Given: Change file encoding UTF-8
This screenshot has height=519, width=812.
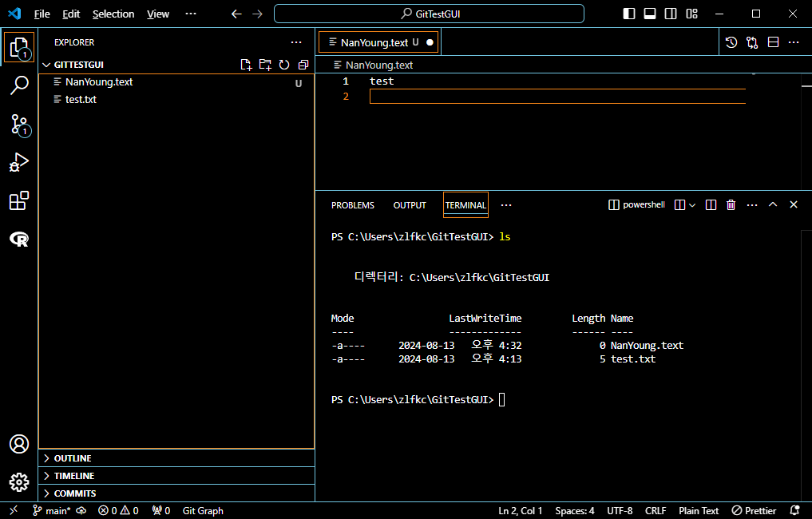Looking at the screenshot, I should [x=620, y=511].
